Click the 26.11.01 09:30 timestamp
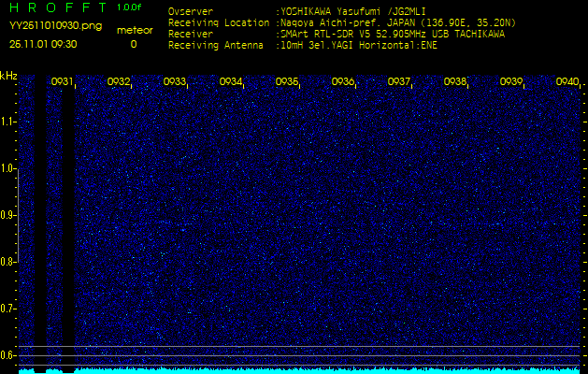 44,44
